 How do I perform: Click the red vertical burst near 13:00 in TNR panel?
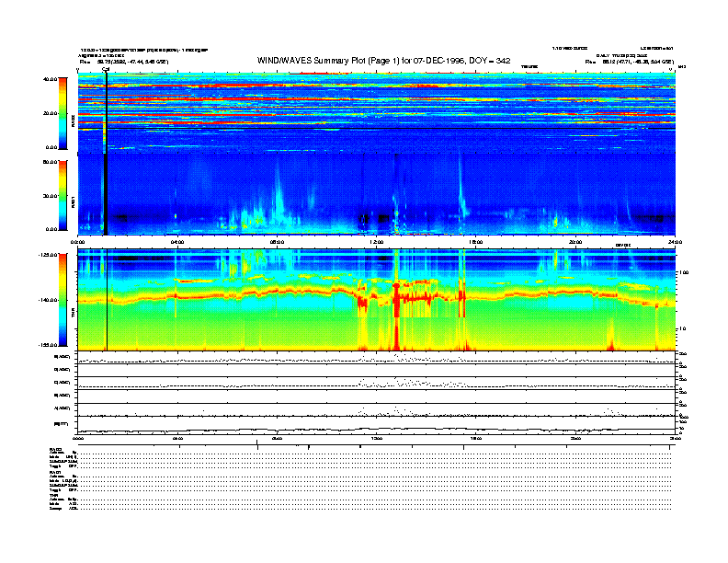pos(396,316)
